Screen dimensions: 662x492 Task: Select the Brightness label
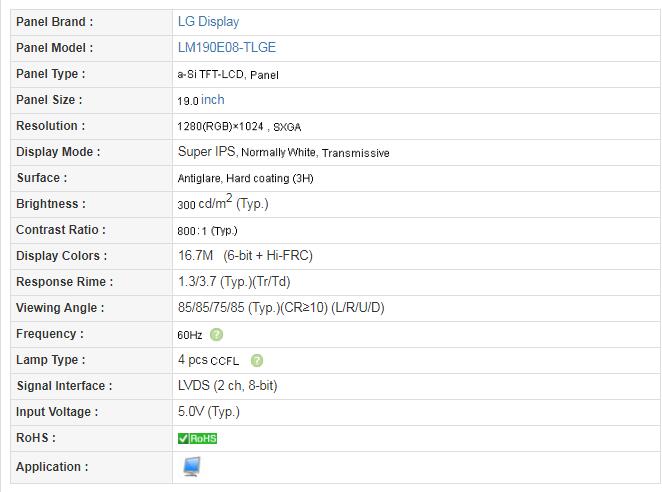click(x=51, y=204)
